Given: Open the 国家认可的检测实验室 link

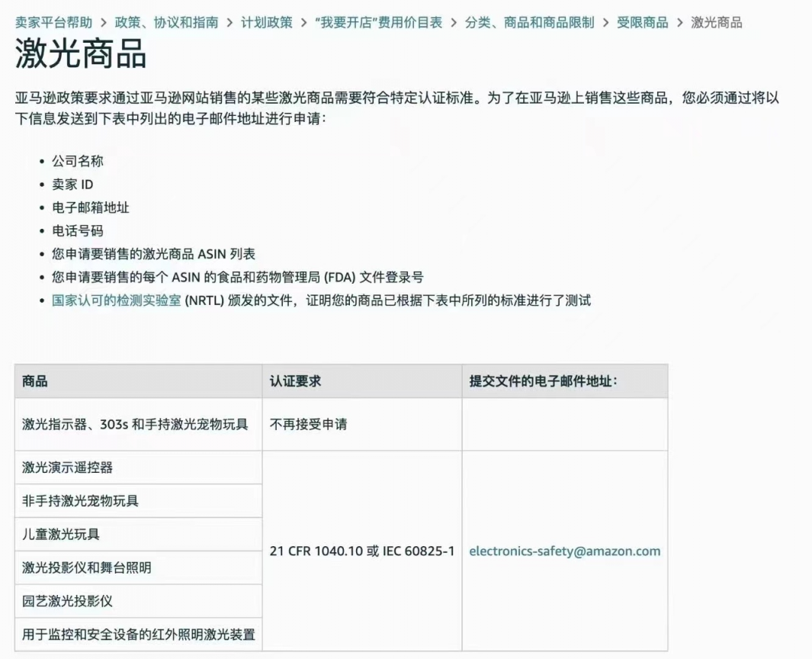Looking at the screenshot, I should [x=117, y=301].
